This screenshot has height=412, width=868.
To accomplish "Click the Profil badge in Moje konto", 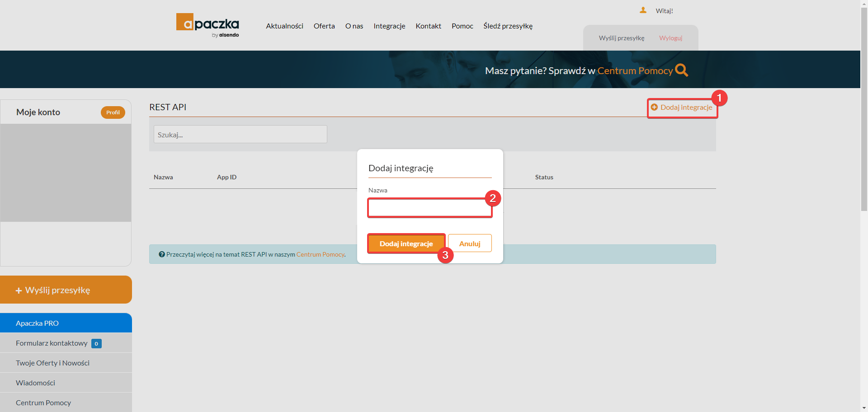I will point(113,112).
